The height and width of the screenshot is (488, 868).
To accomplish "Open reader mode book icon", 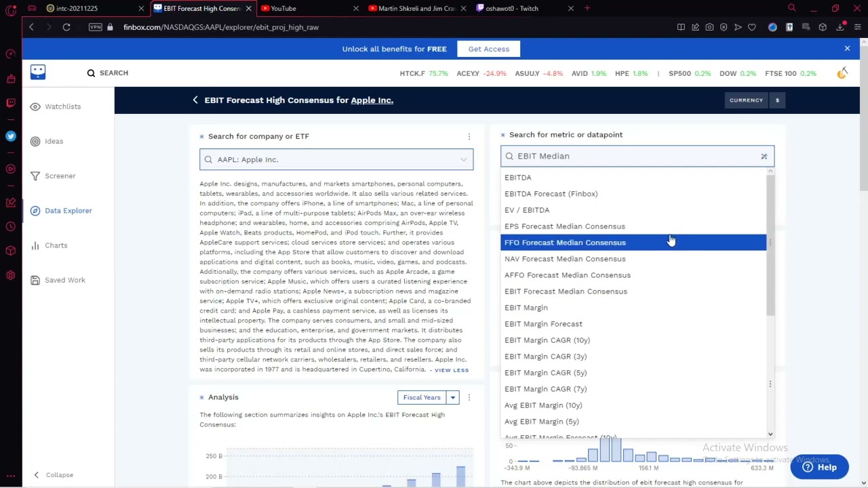I will tap(681, 27).
